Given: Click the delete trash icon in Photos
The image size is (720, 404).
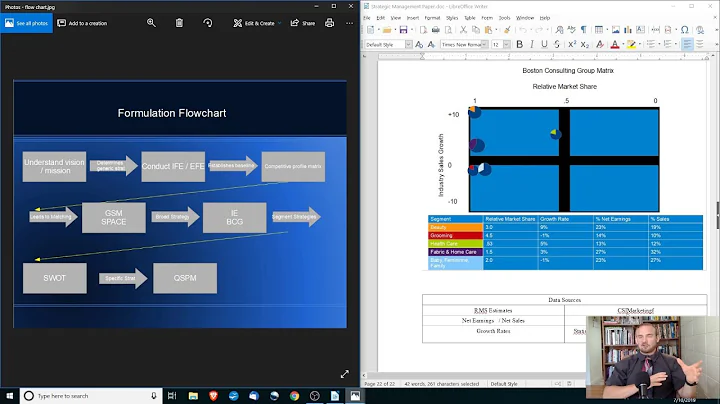Looking at the screenshot, I should 179,23.
